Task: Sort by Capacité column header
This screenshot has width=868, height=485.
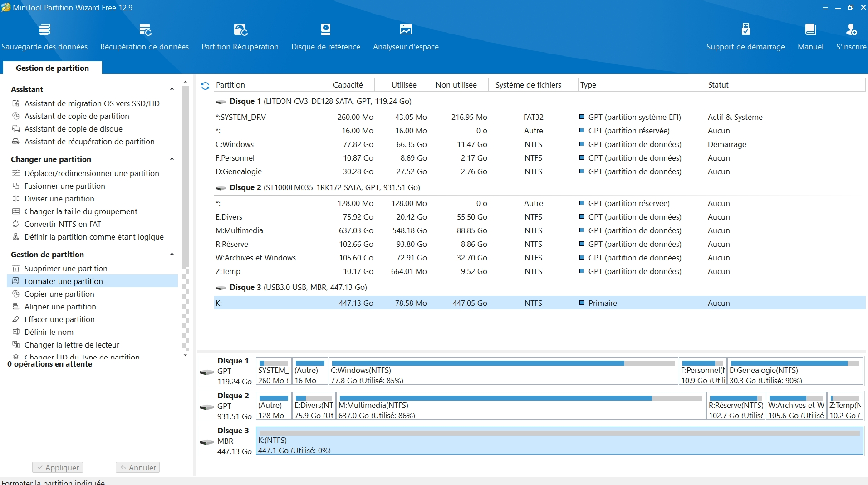Action: pos(348,85)
